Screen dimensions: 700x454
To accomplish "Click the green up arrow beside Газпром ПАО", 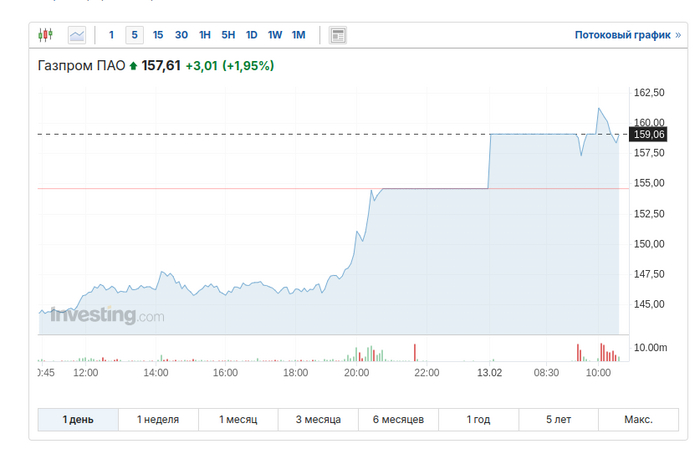I will tap(133, 66).
